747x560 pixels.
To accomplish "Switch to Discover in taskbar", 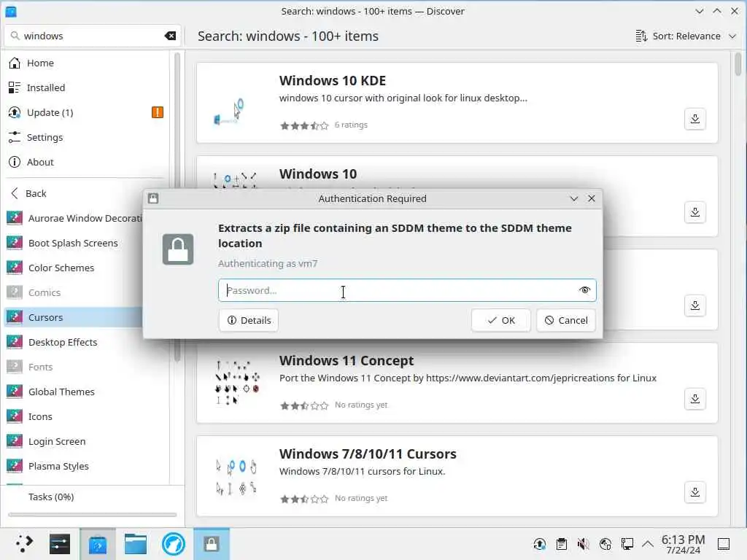I will 98,544.
